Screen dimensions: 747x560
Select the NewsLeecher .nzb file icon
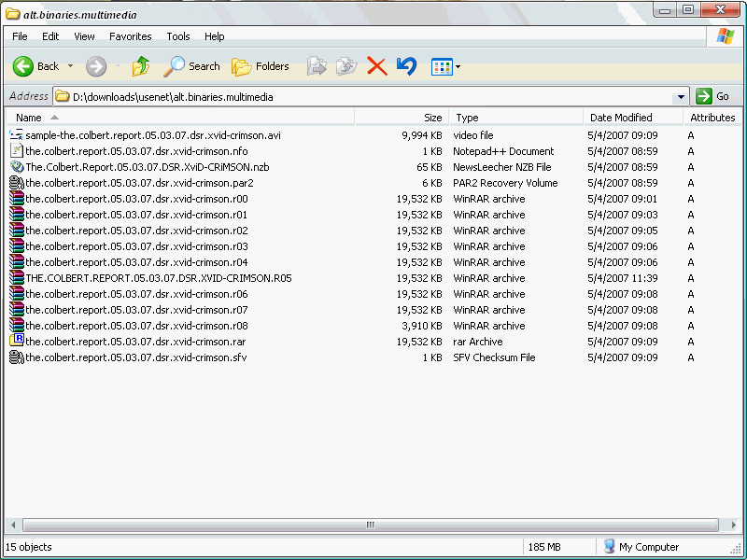[17, 167]
